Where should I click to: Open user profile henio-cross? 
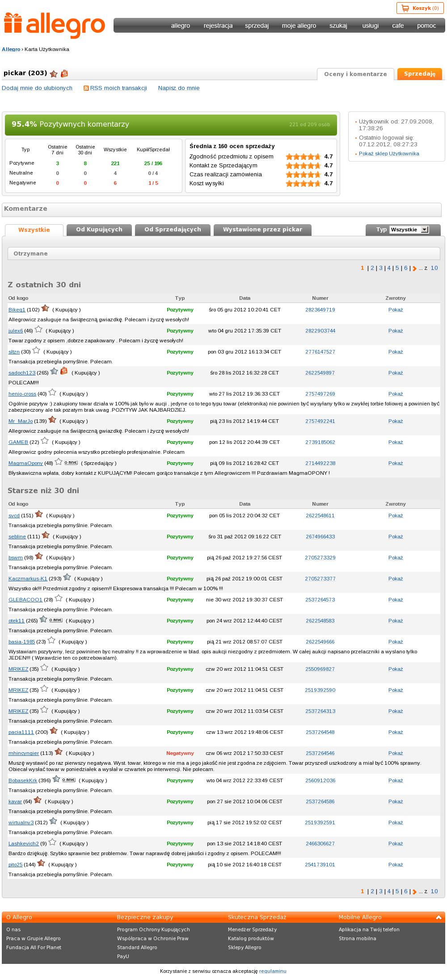click(x=22, y=394)
